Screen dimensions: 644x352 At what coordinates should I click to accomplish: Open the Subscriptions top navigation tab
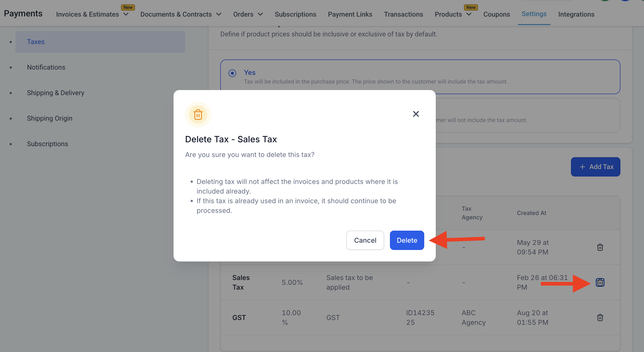295,14
